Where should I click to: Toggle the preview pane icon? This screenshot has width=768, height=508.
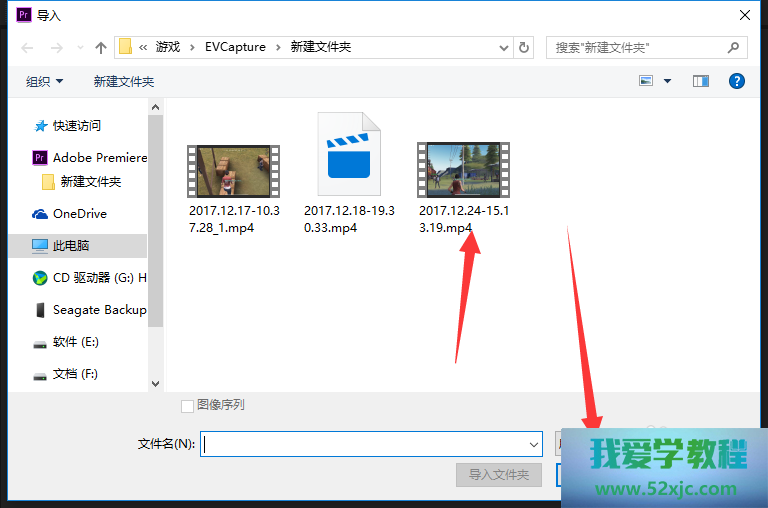click(x=701, y=81)
